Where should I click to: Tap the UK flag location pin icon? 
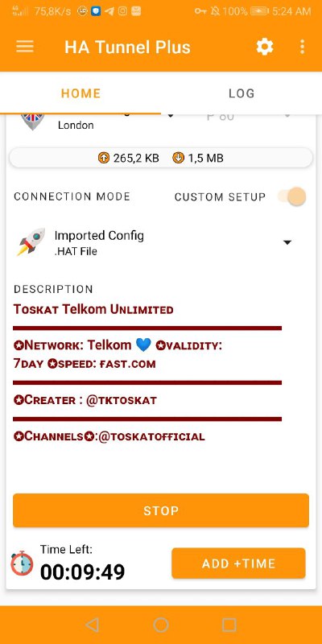tap(32, 122)
